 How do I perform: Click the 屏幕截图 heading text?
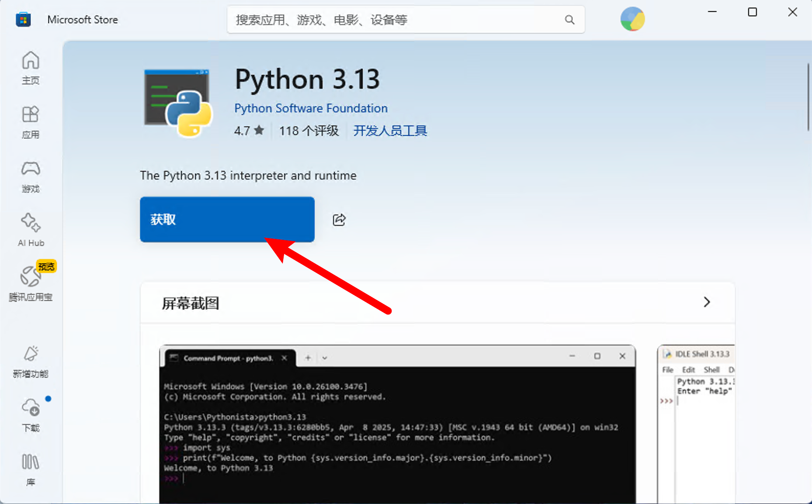coord(191,303)
